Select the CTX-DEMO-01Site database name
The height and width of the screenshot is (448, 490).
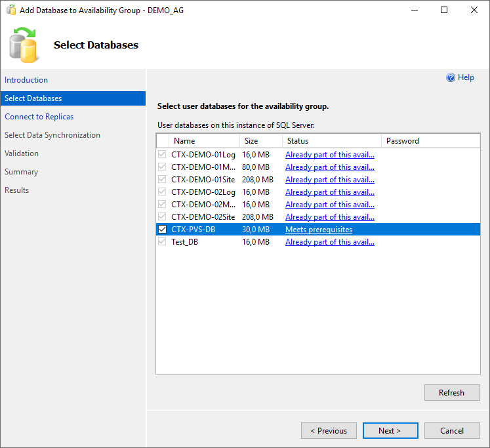[x=203, y=180]
